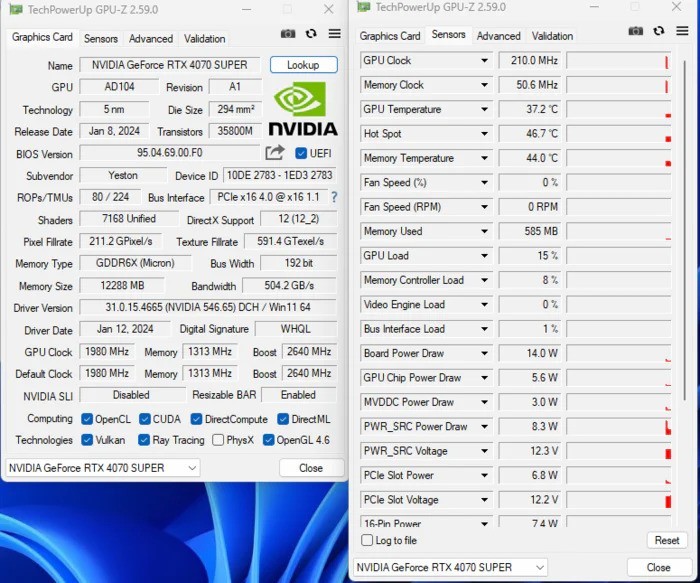
Task: Open Memory Controller Load dropdown arrow
Action: click(x=484, y=280)
